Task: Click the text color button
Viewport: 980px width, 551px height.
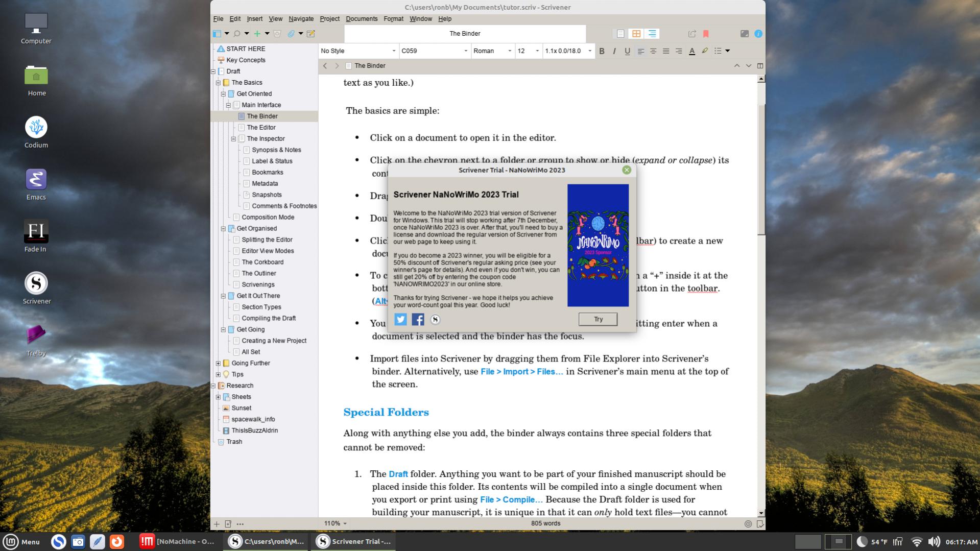Action: point(692,51)
